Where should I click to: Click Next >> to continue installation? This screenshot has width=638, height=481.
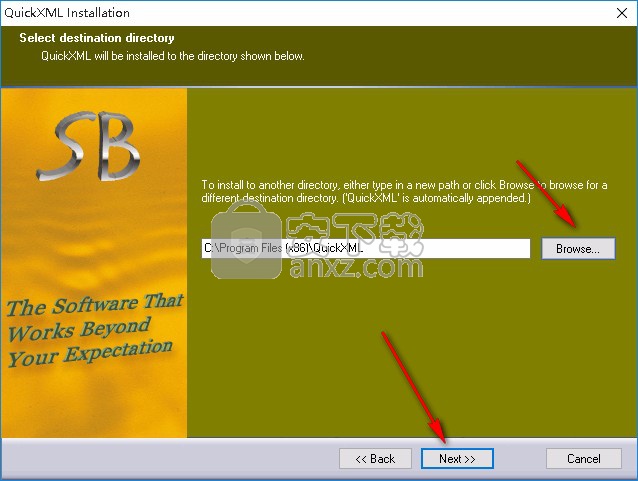(x=457, y=459)
